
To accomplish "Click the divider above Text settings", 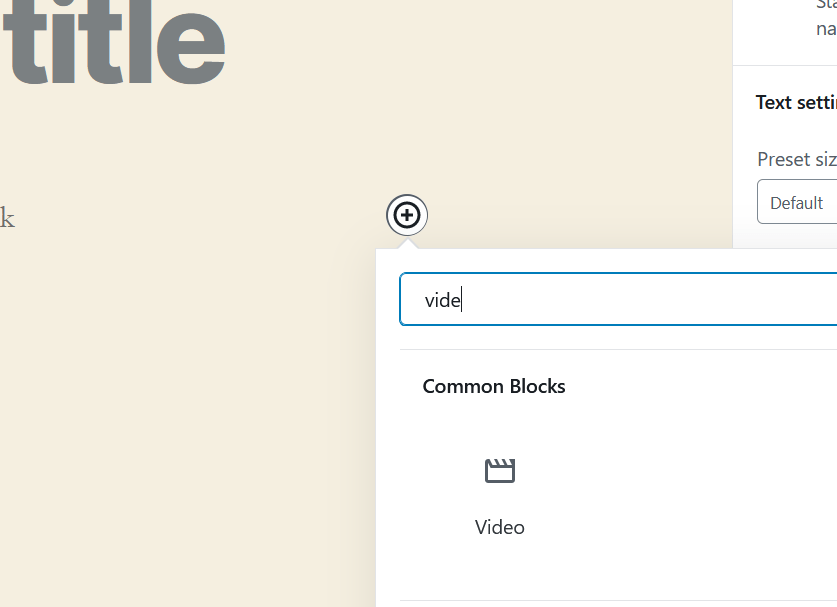I will (x=785, y=66).
